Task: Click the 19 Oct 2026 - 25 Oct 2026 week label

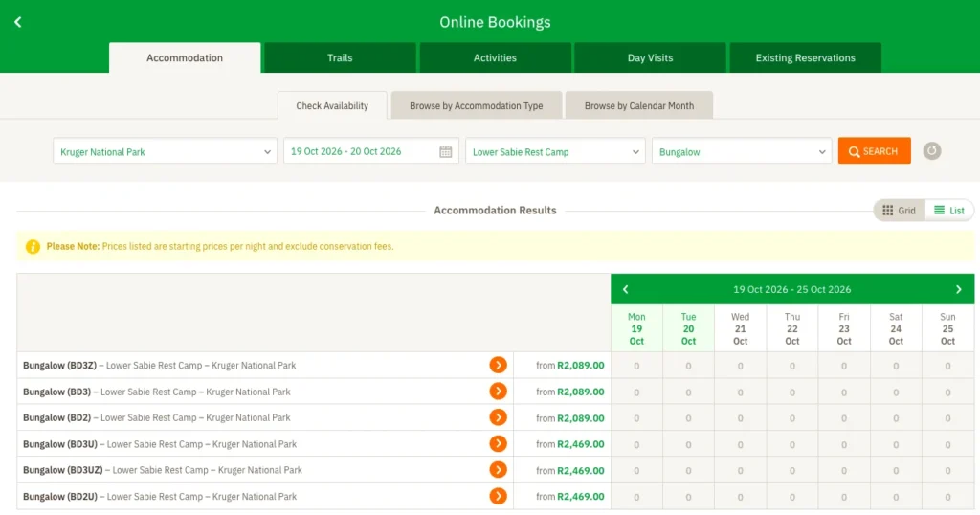Action: 791,289
